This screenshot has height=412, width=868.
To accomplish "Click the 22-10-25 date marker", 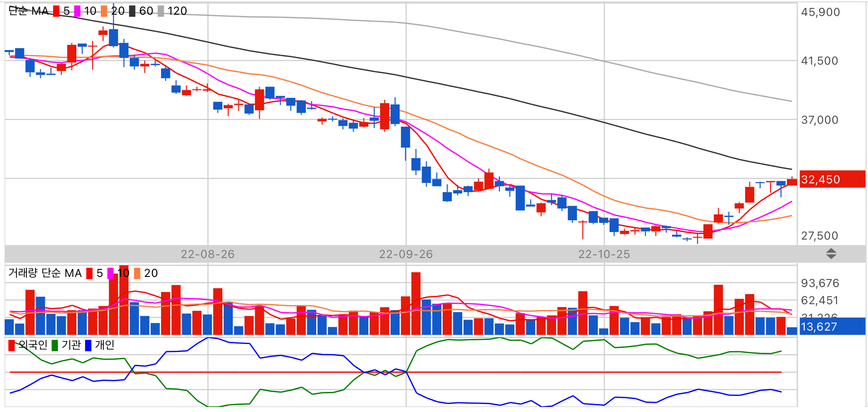I will [604, 254].
